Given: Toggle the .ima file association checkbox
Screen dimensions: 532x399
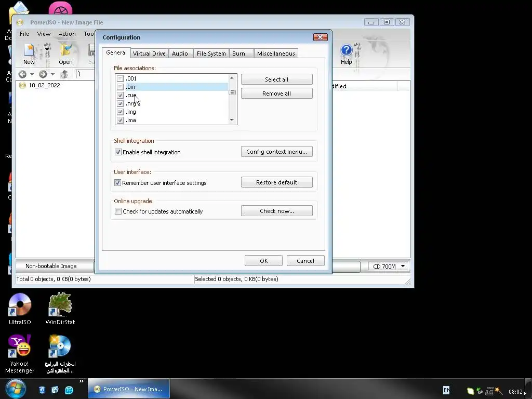Looking at the screenshot, I should (x=120, y=120).
